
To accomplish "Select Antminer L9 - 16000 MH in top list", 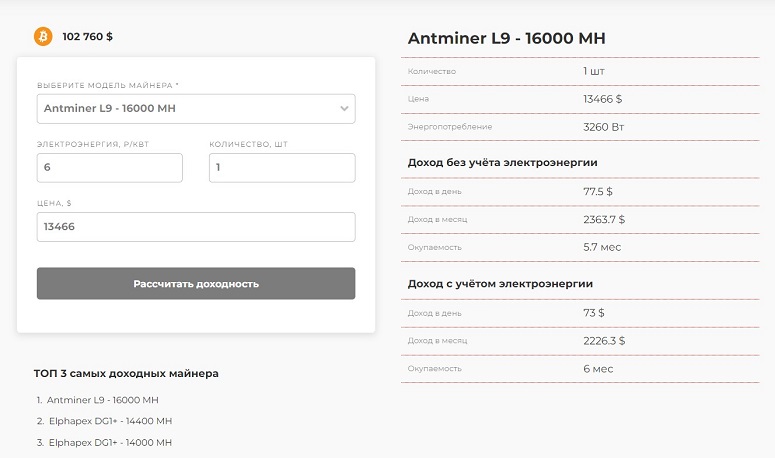I will (x=102, y=400).
